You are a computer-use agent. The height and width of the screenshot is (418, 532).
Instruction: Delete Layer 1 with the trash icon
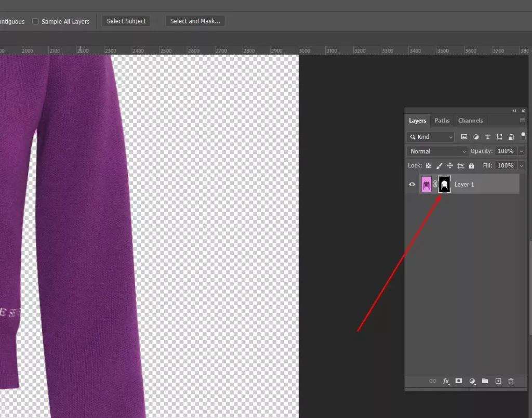pos(511,381)
